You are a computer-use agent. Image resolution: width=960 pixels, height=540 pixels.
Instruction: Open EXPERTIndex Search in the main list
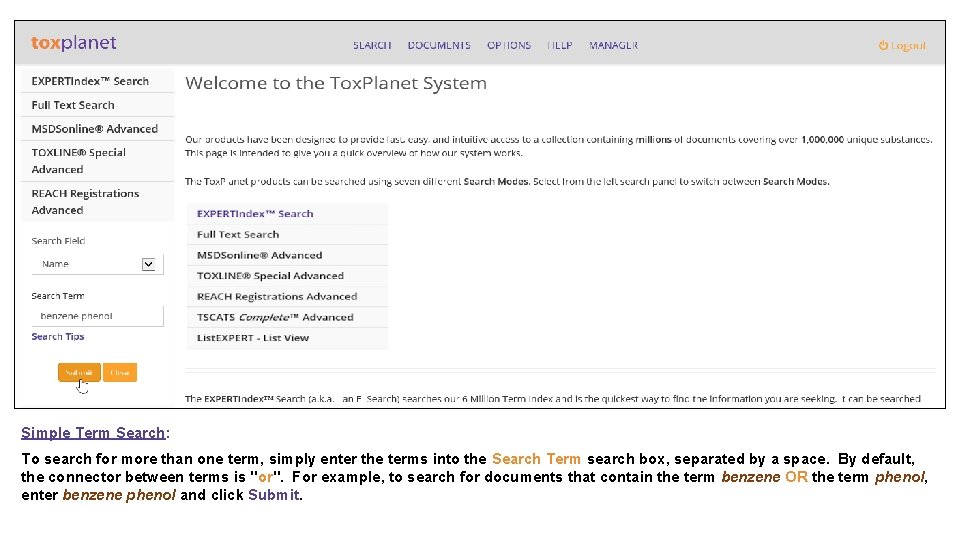[x=287, y=214]
